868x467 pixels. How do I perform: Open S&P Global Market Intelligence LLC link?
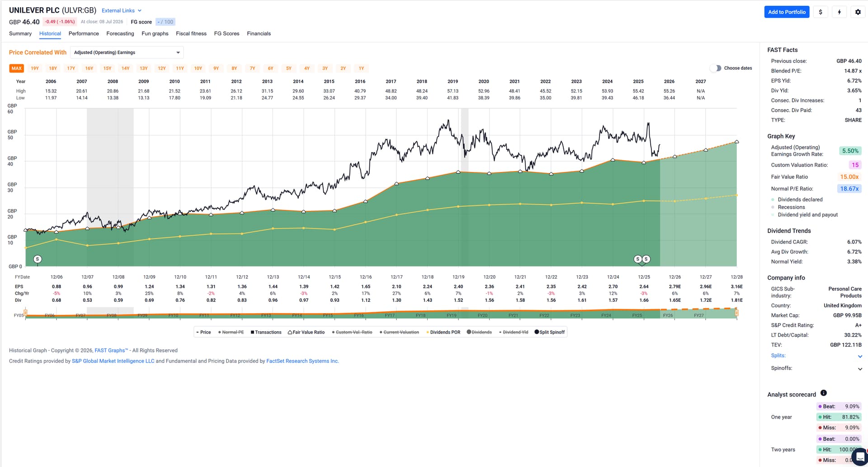click(x=113, y=361)
